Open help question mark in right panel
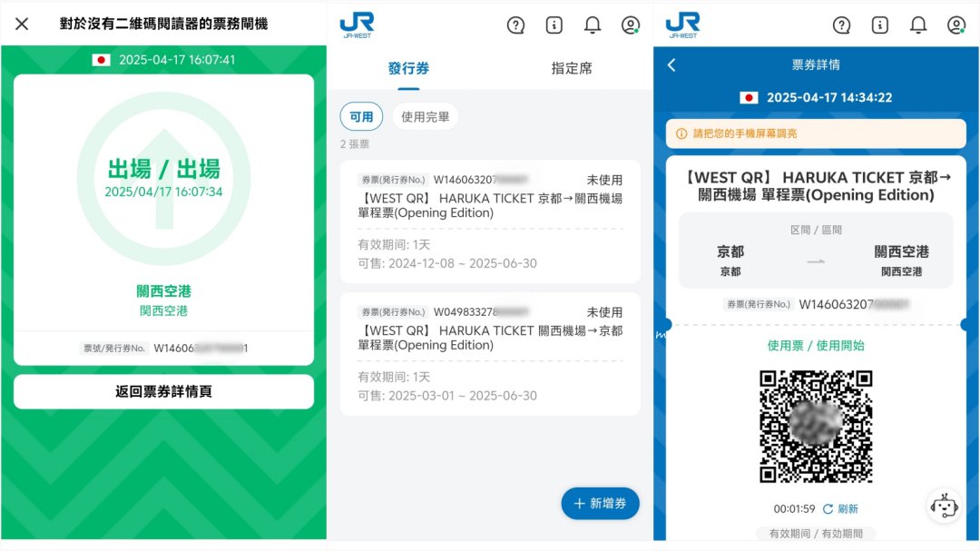 pos(841,25)
